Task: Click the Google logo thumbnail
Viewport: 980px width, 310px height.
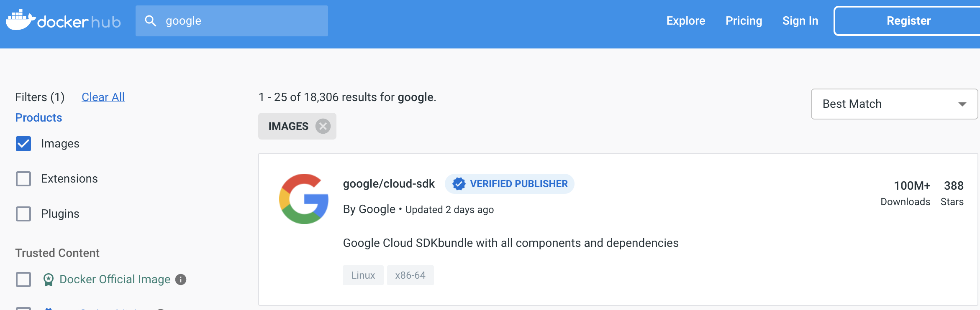Action: 303,199
